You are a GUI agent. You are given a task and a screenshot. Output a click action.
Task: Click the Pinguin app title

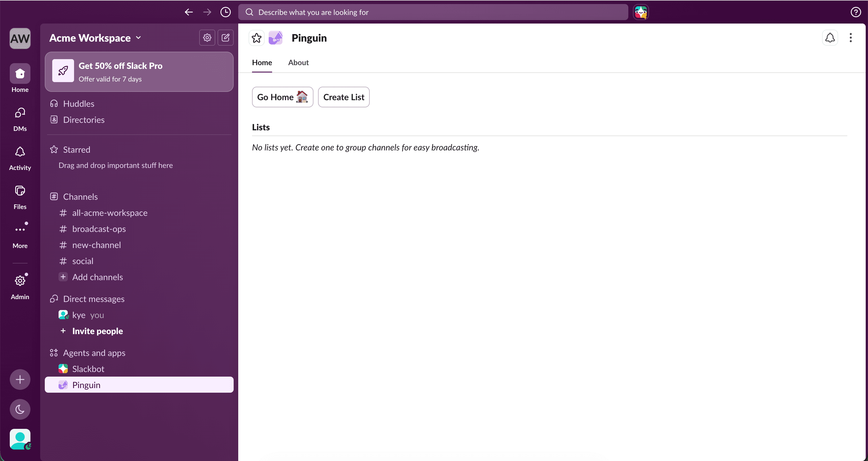click(x=309, y=38)
